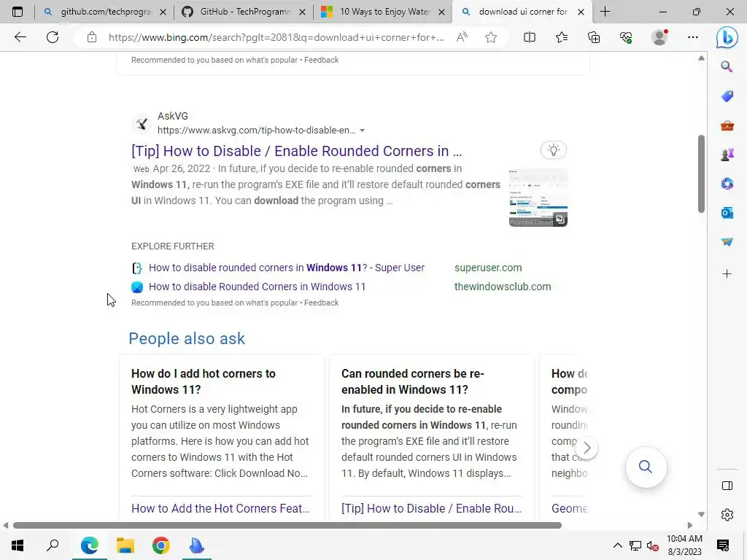Open the profile account icon

[x=659, y=37]
